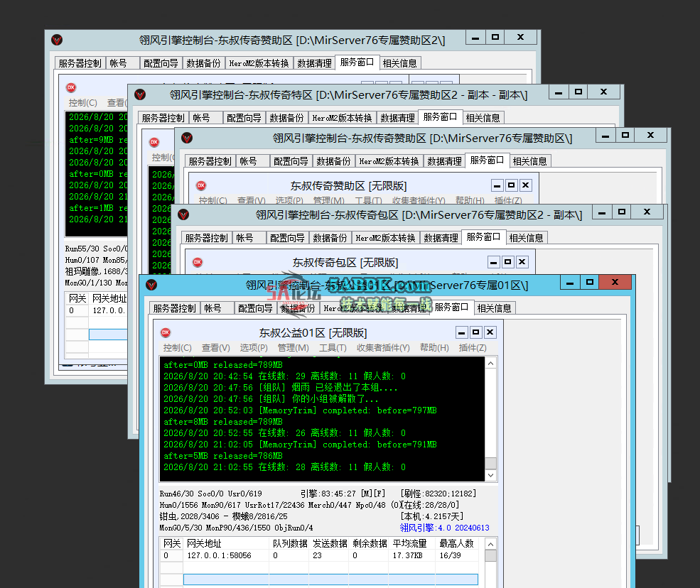
Task: Maximize the 东叔传奇赞助区 [无限版] inner window
Action: click(512, 185)
